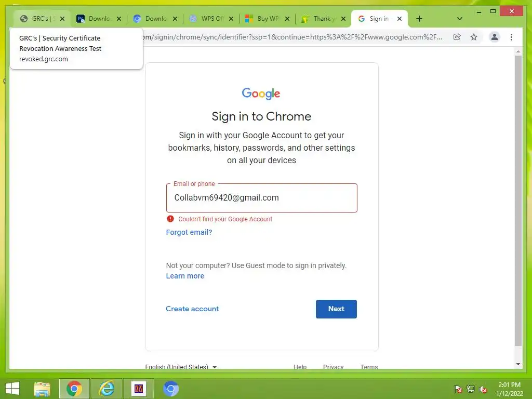Open the tab search chevron

[x=460, y=19]
